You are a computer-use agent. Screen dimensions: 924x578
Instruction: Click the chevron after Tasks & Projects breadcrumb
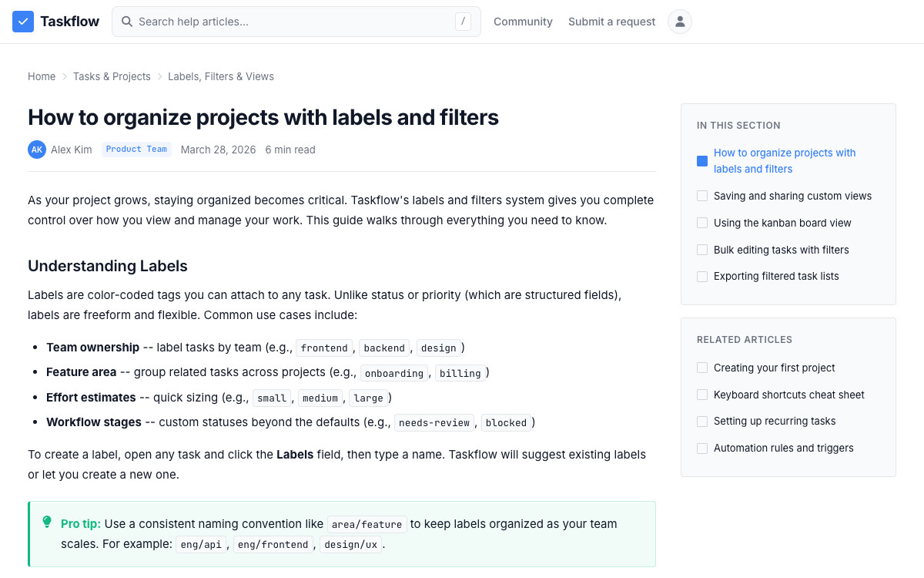pos(159,76)
